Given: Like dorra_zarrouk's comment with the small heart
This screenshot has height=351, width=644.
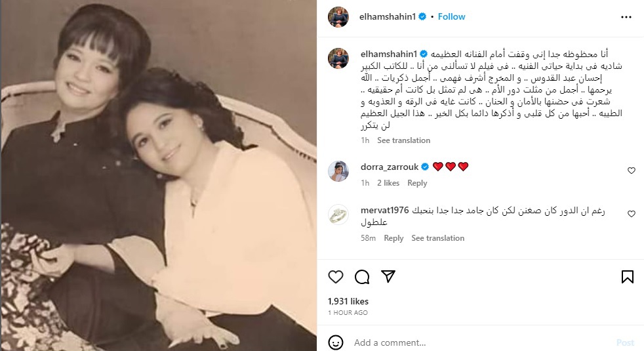Looking at the screenshot, I should pyautogui.click(x=632, y=171).
